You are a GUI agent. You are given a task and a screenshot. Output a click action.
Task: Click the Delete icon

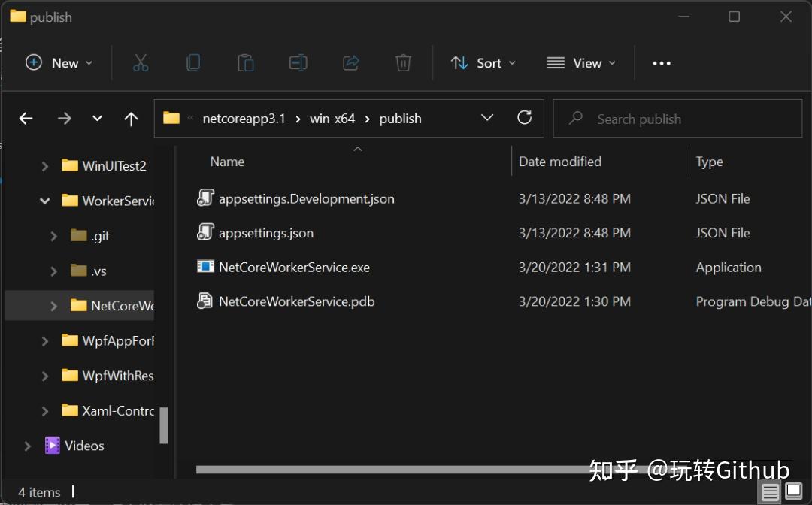403,63
